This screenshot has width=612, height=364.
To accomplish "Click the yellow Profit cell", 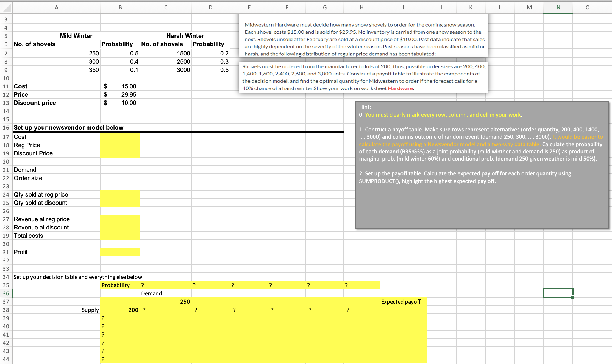I will click(x=120, y=252).
